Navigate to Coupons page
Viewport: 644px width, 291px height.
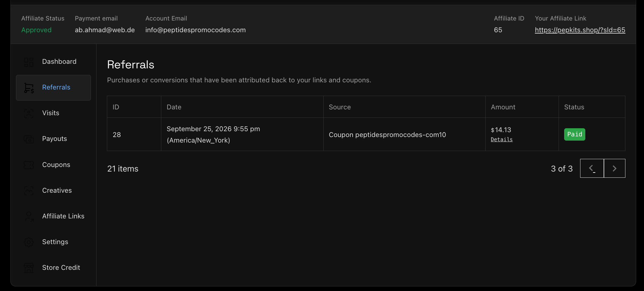coord(53,165)
